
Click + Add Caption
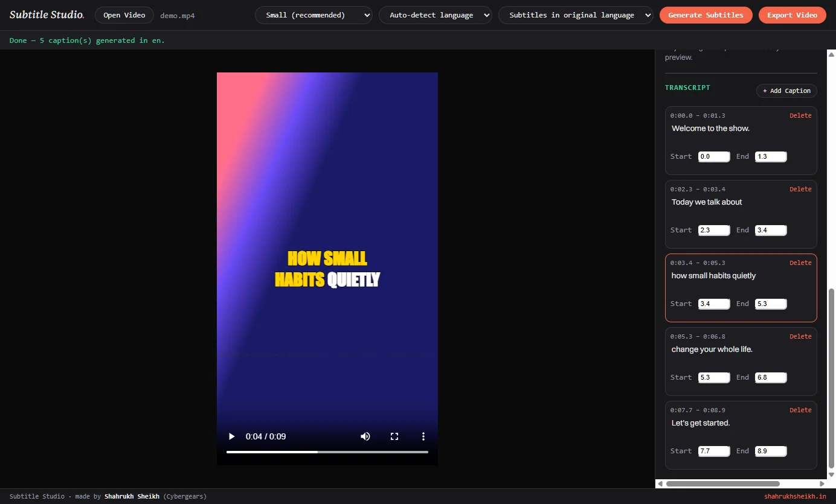[x=786, y=91]
